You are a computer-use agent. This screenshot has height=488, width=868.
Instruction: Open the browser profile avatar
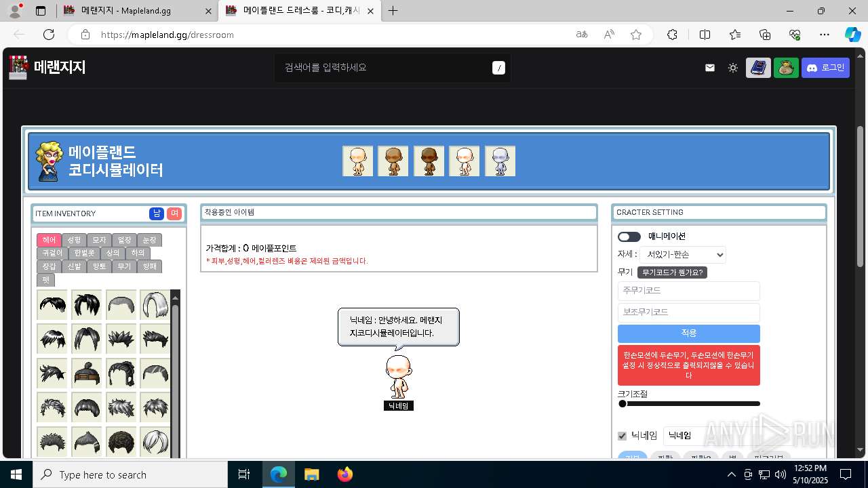point(15,11)
